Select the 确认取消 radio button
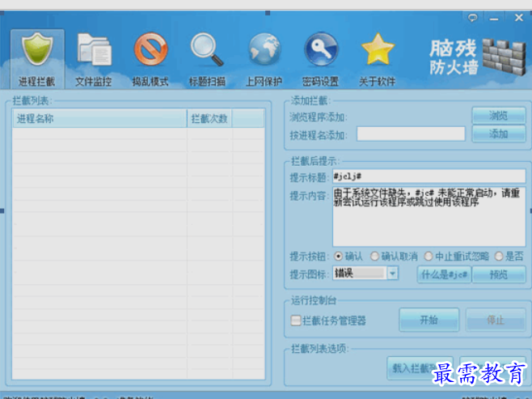The image size is (532, 399). 374,256
